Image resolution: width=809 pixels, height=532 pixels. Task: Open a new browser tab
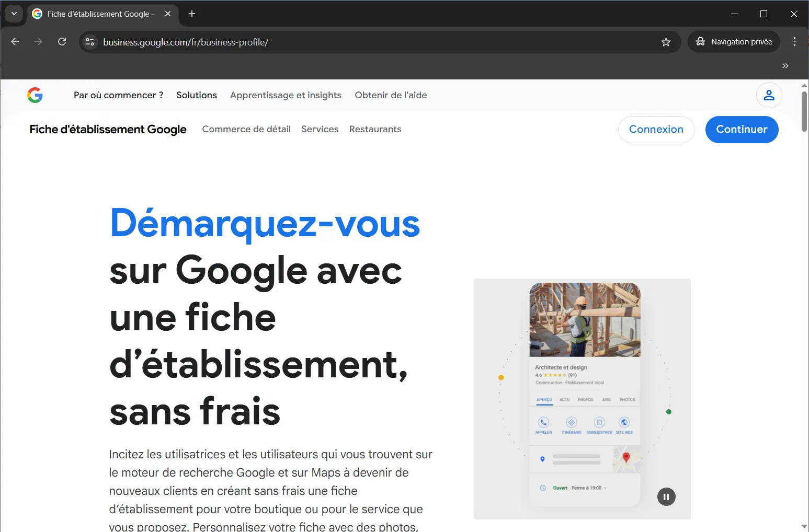click(192, 14)
